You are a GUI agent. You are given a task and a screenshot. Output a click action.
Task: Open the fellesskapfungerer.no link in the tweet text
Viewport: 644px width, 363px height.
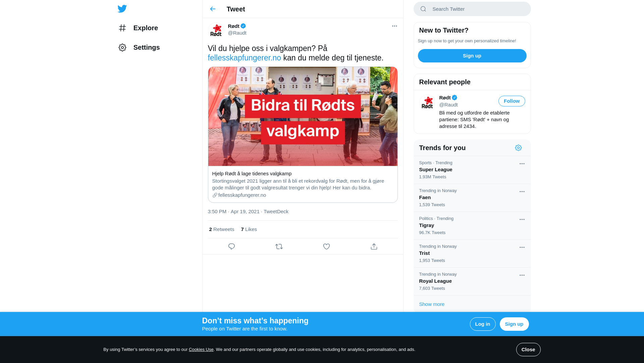coord(244,58)
